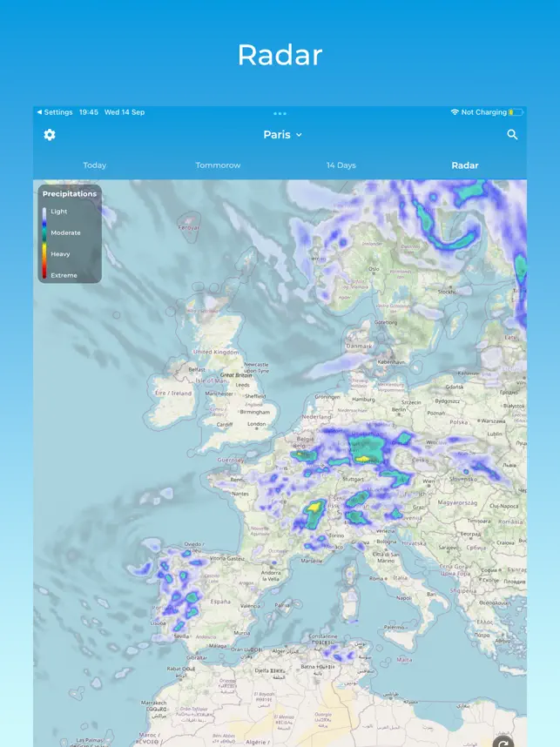
Task: Click Magyarország on the map
Action: (x=457, y=502)
